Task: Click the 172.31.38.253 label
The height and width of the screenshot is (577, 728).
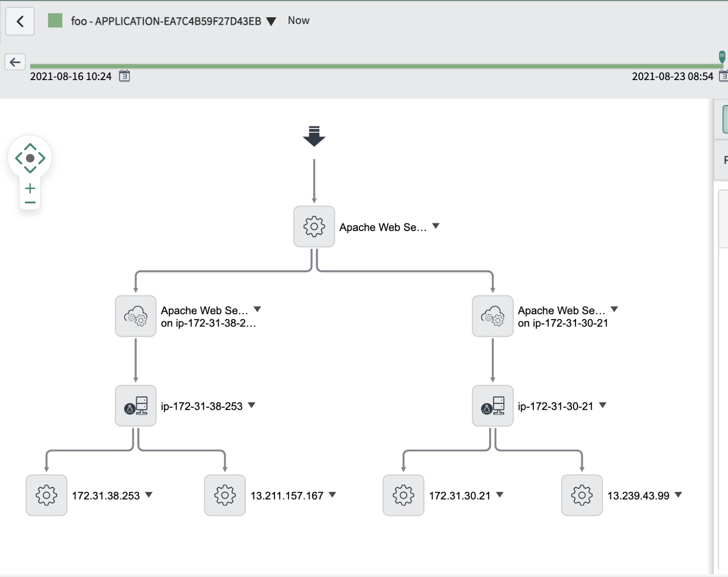Action: (x=106, y=496)
